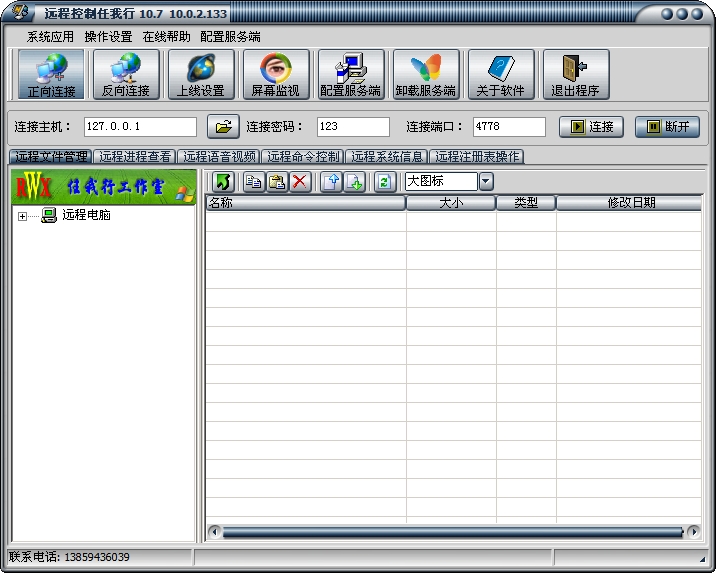Open the 系统应用 menu
Image resolution: width=716 pixels, height=573 pixels.
pos(50,36)
